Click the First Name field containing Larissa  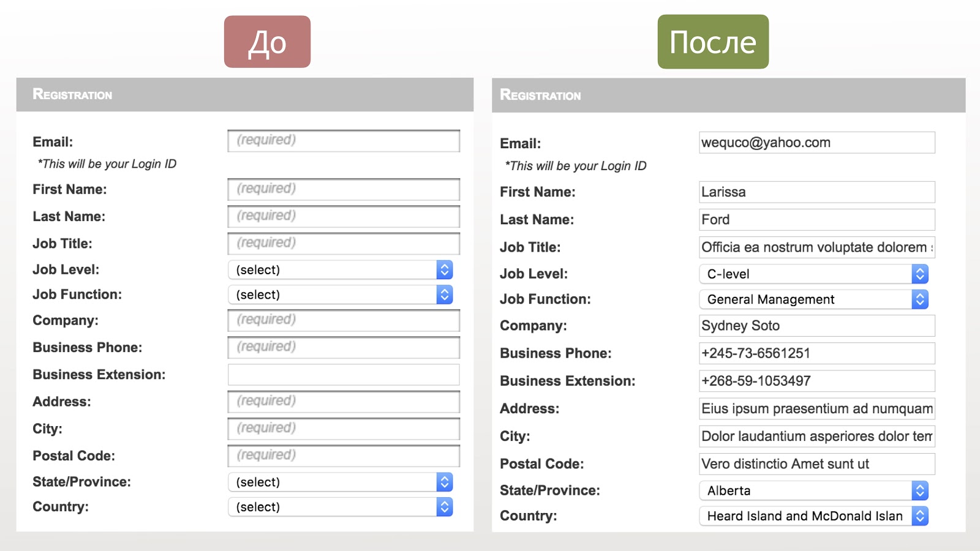click(816, 192)
